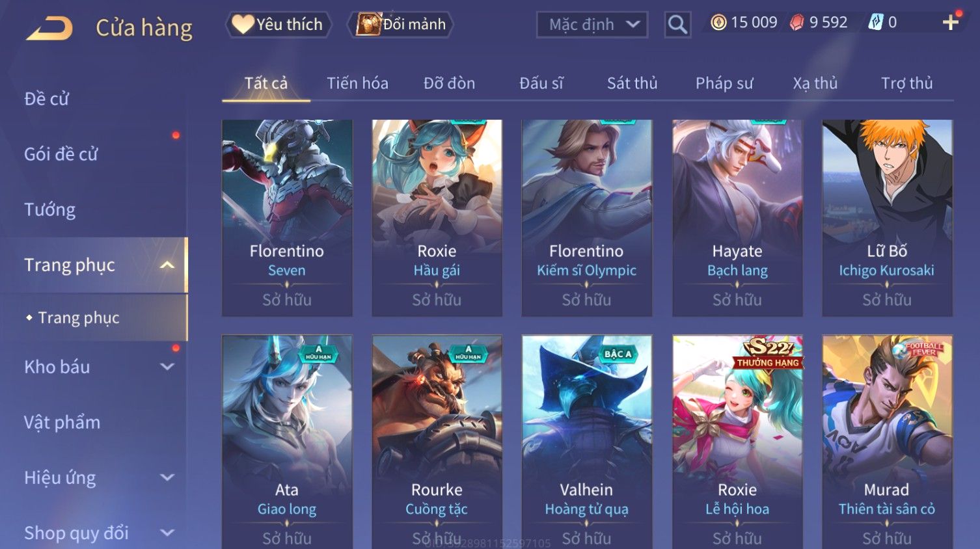Open the search magnifier icon
Screen dimensions: 980x549
(677, 25)
